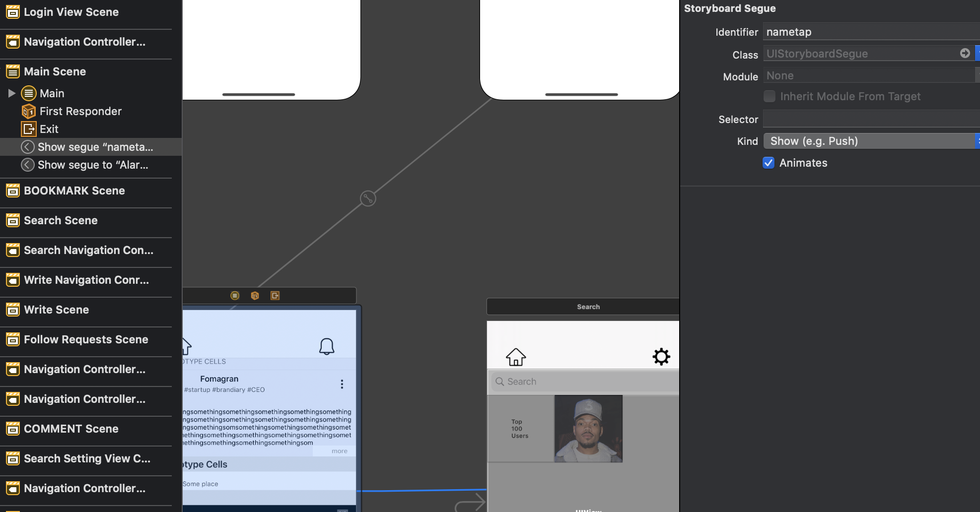Viewport: 980px width, 512px height.
Task: Click the Write Scene icon in the outline
Action: 13,310
